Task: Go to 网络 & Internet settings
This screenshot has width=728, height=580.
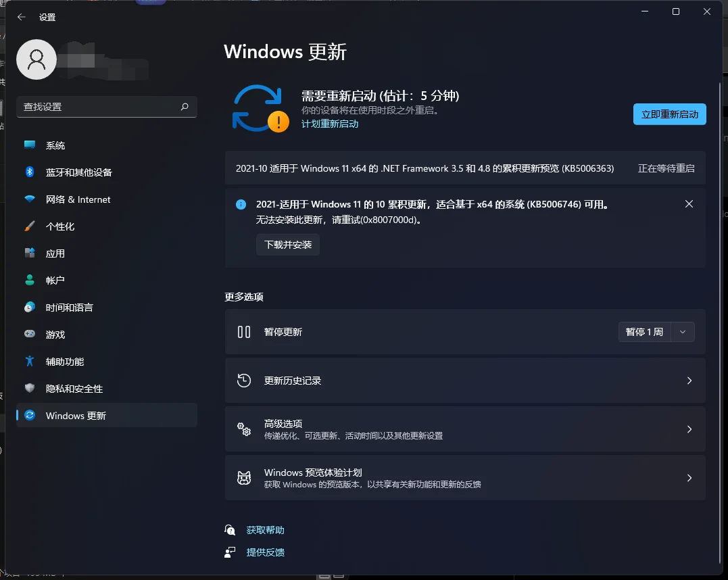Action: point(107,199)
